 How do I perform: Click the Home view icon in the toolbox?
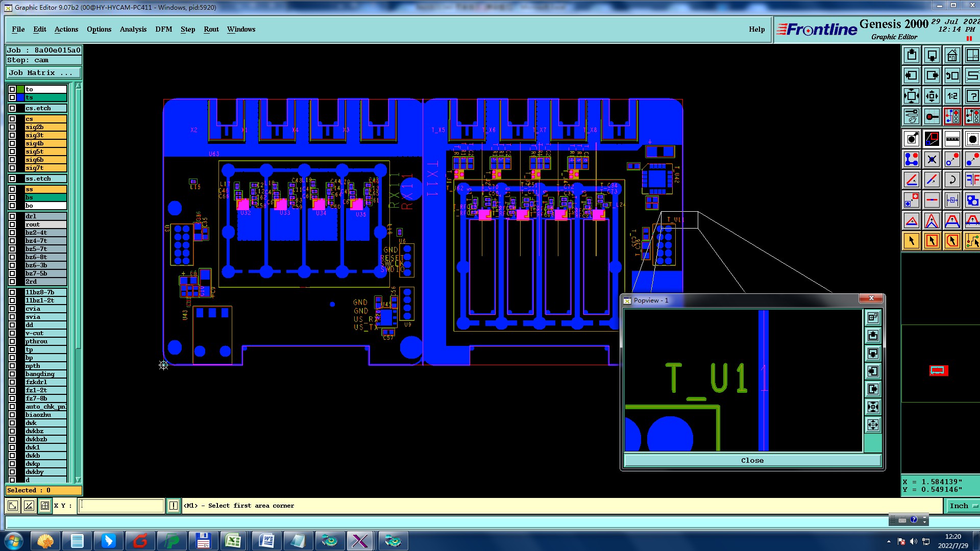click(x=952, y=55)
